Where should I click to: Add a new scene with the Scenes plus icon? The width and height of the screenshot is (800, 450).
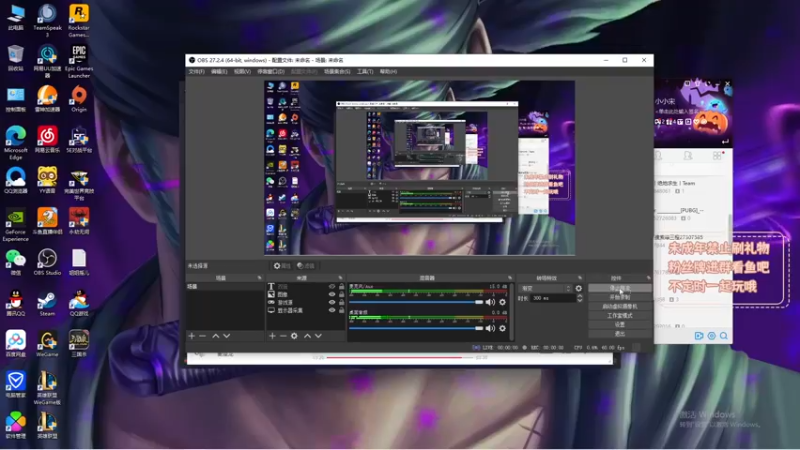click(x=192, y=336)
